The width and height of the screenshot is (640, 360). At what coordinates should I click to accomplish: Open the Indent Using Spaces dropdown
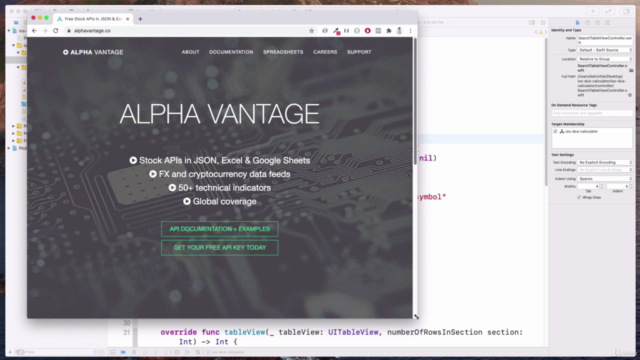605,179
